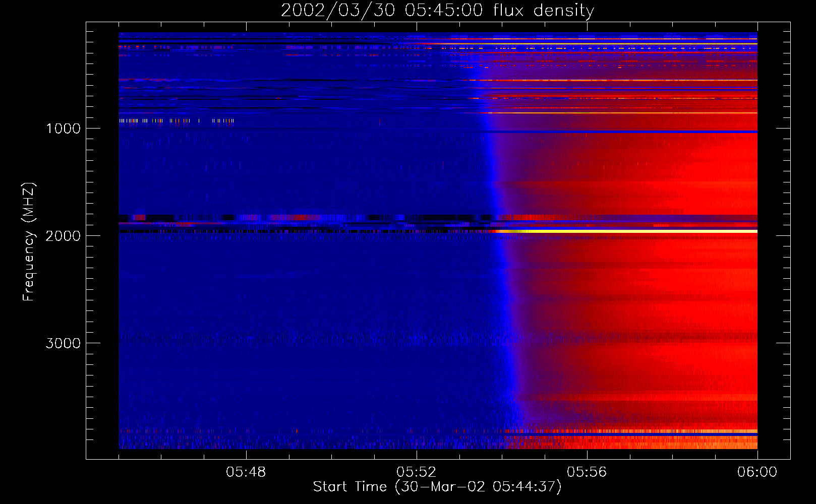Click the 05:52 time tick label

[417, 472]
